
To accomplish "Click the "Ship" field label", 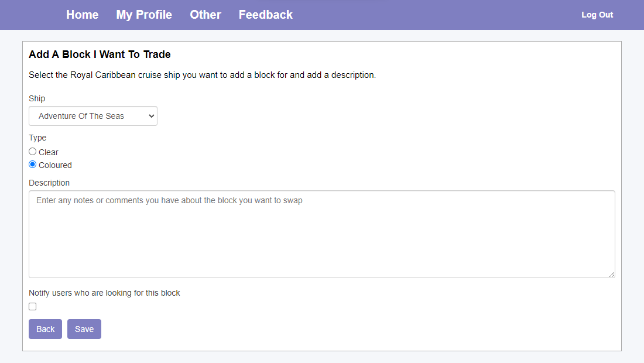I will tap(37, 98).
